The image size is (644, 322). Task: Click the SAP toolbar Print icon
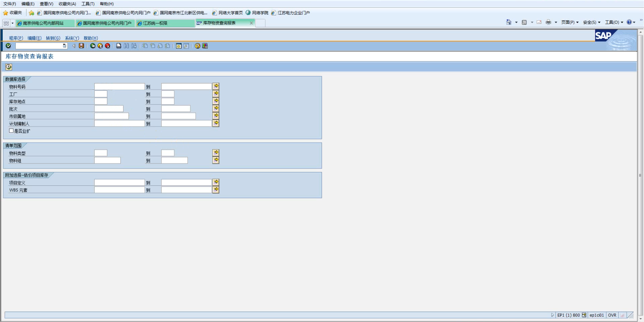[x=119, y=46]
